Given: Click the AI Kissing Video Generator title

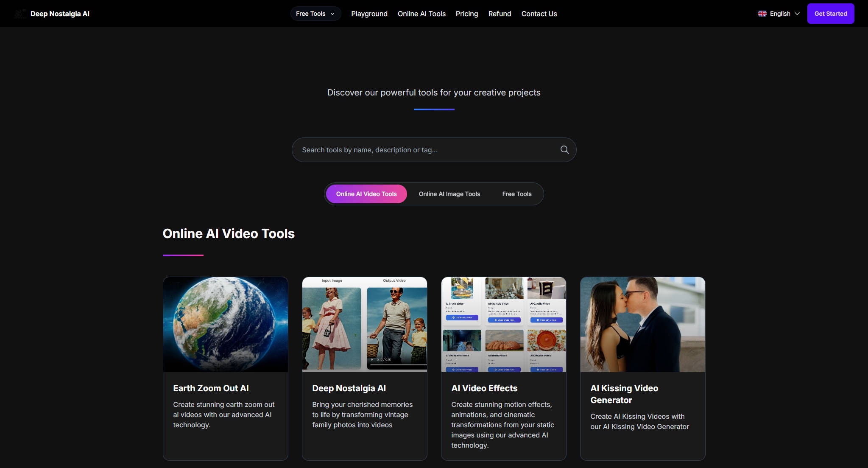Looking at the screenshot, I should point(624,394).
